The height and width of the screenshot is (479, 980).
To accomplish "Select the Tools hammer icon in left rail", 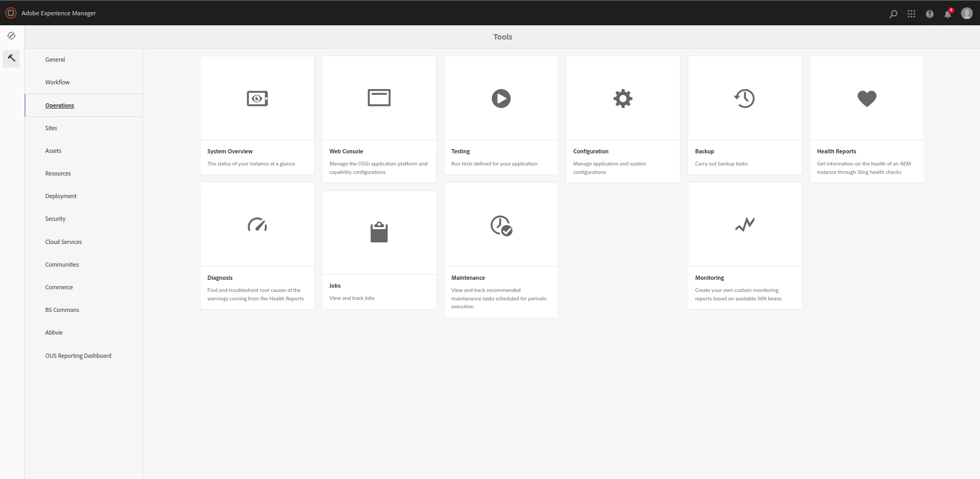I will pyautogui.click(x=11, y=58).
